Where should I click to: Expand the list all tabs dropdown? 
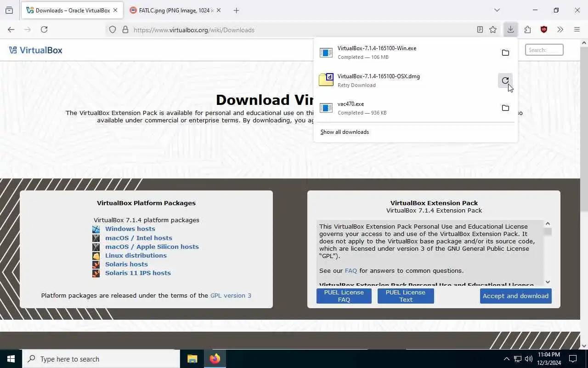pyautogui.click(x=497, y=10)
